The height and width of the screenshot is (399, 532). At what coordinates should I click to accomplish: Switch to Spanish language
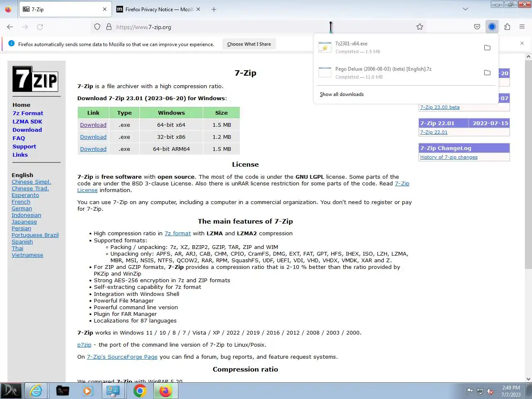click(x=22, y=241)
